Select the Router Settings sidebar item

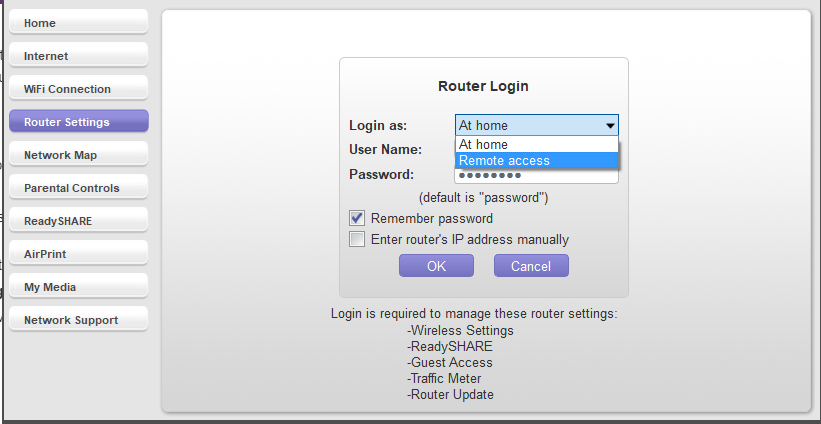79,121
